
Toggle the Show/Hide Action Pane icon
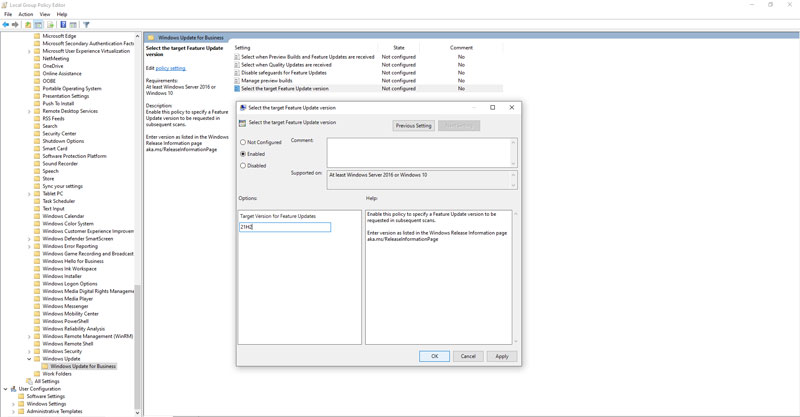[73, 24]
